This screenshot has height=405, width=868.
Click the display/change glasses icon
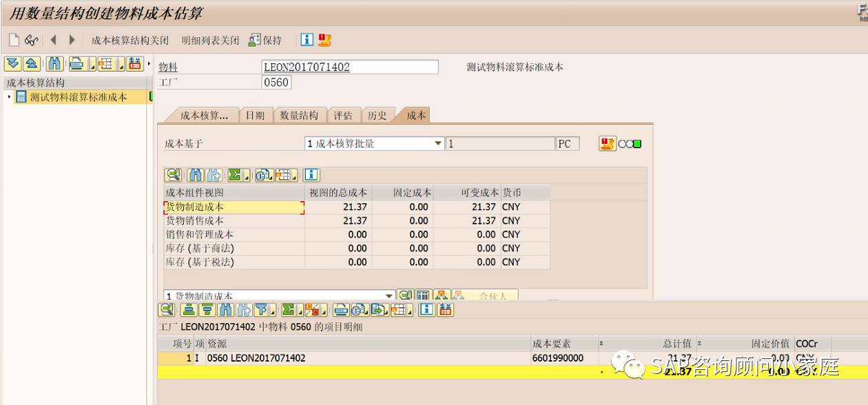click(32, 40)
